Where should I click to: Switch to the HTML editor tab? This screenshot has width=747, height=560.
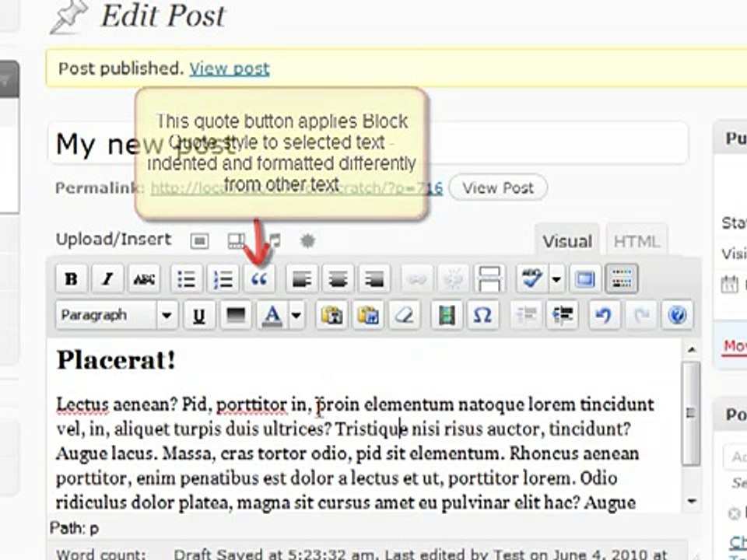(x=637, y=241)
